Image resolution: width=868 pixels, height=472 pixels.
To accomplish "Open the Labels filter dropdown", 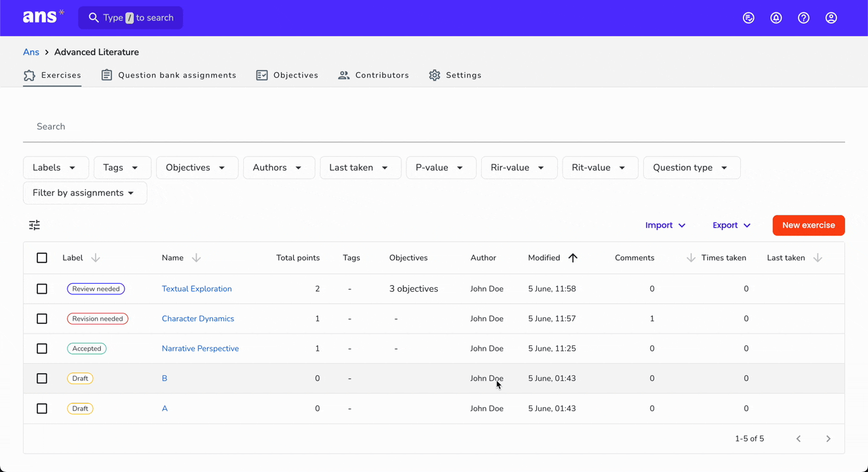I will (56, 168).
